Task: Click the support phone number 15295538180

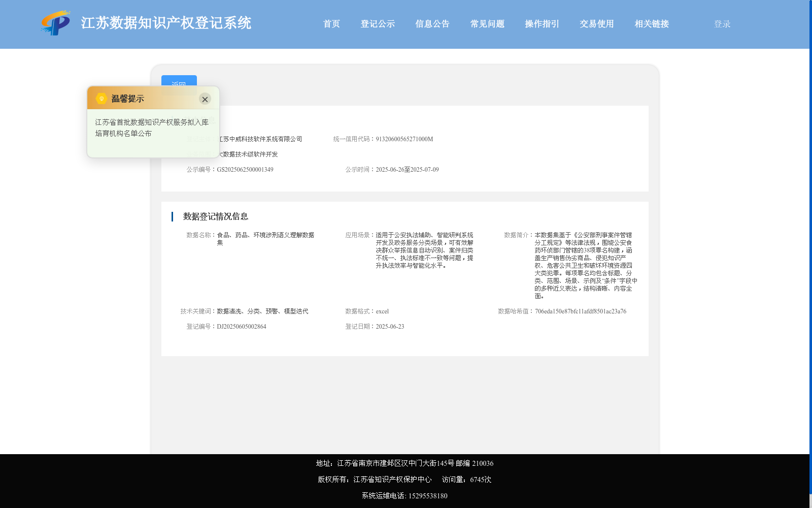Action: coord(428,496)
